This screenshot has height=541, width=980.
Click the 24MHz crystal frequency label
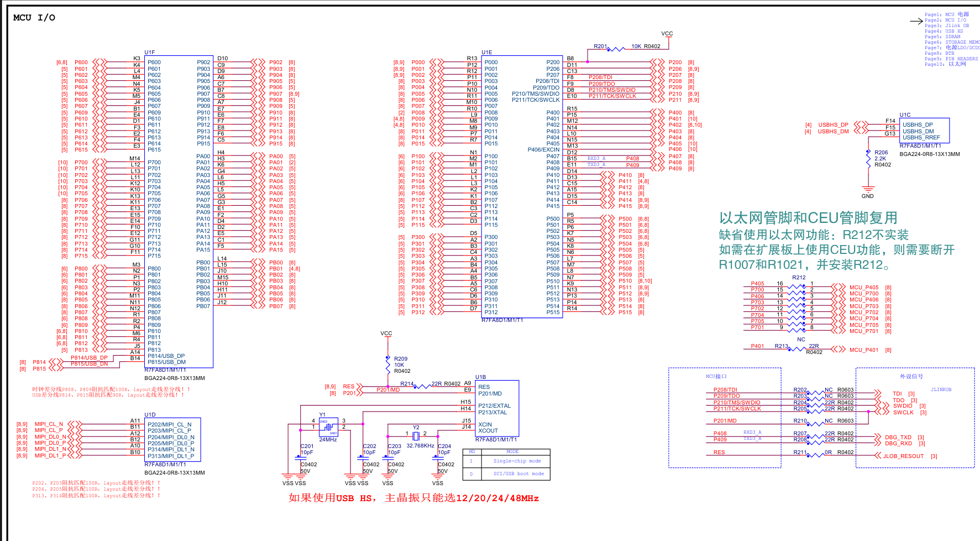328,440
